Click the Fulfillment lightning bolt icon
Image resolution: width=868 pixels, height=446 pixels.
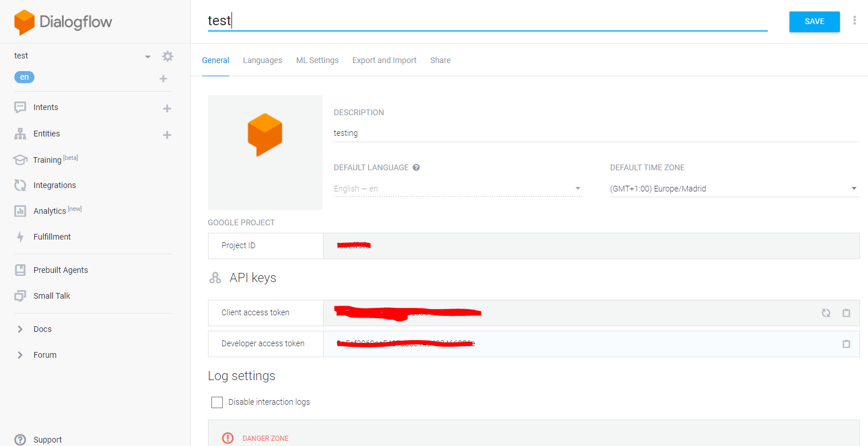(20, 237)
